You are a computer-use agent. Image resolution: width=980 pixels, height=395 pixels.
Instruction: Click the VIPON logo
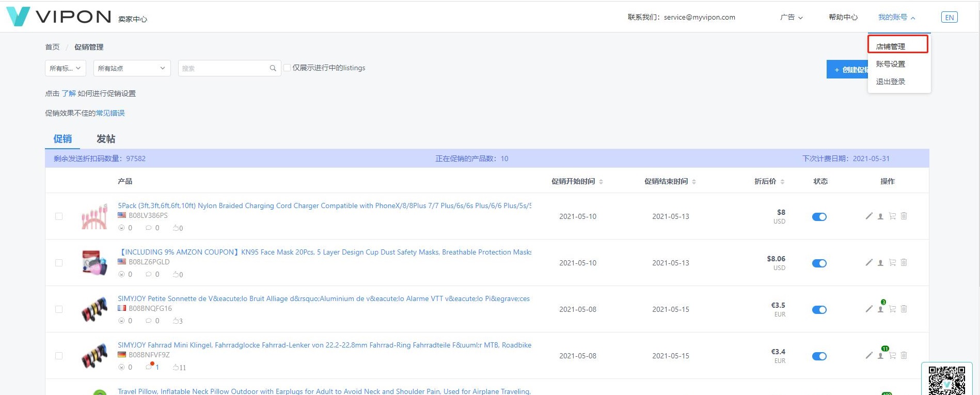58,17
